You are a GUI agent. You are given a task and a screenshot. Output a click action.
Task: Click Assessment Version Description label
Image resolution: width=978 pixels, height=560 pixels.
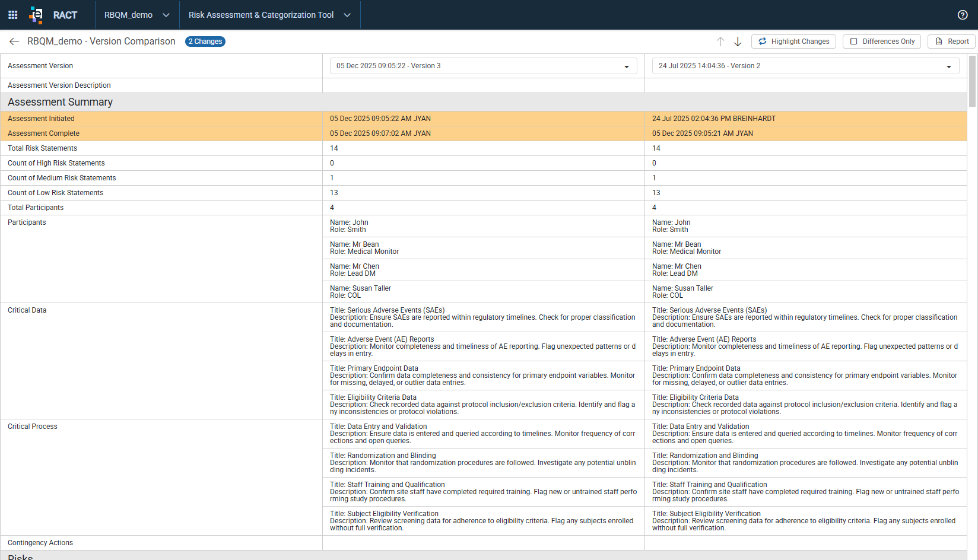pos(59,85)
